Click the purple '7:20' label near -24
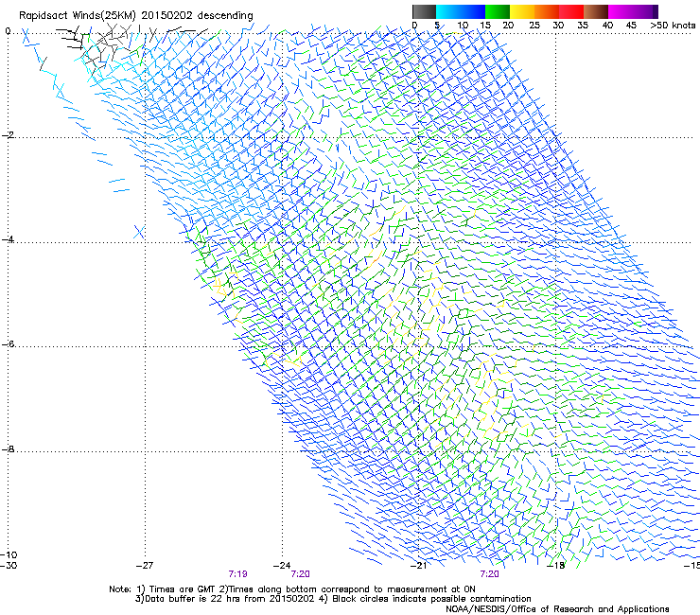This screenshot has height=615, width=700. pos(301,574)
